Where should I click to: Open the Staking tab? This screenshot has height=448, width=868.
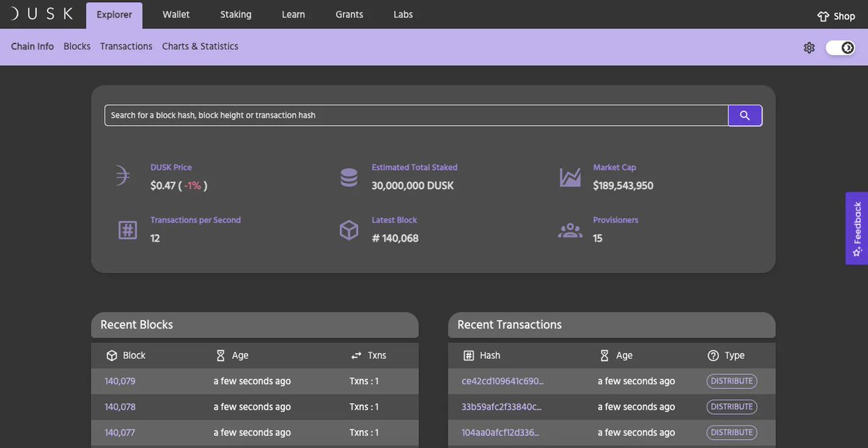[236, 14]
